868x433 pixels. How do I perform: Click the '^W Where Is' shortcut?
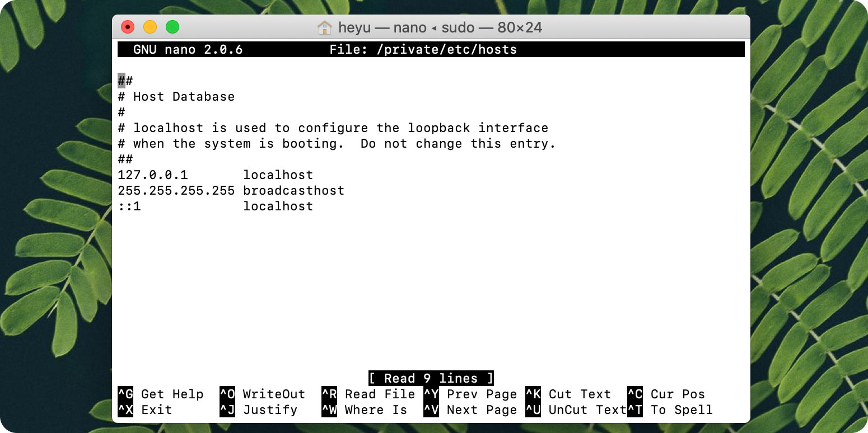(x=365, y=410)
